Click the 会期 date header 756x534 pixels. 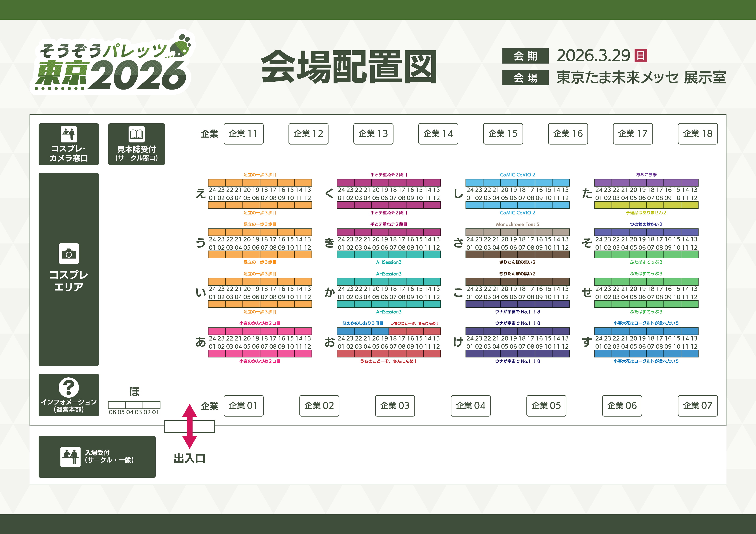pos(526,55)
